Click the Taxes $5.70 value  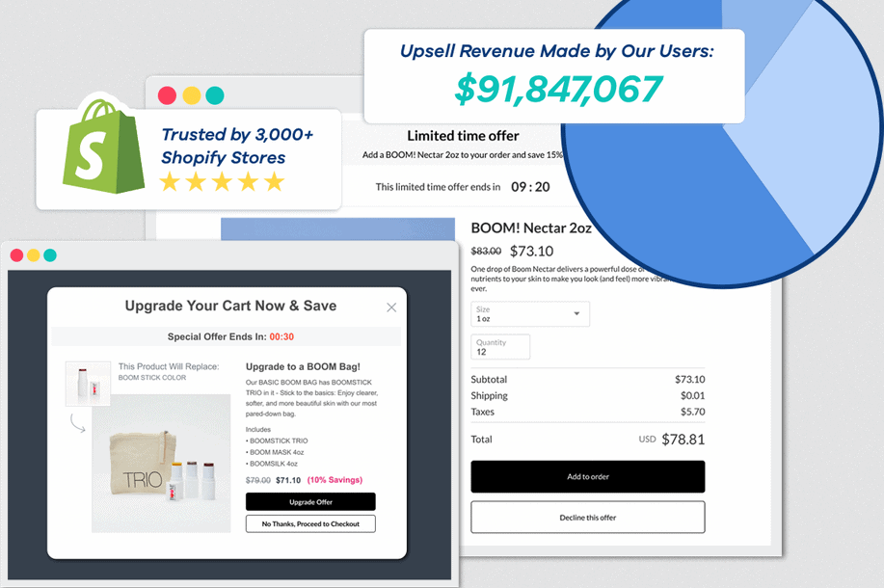pos(693,412)
